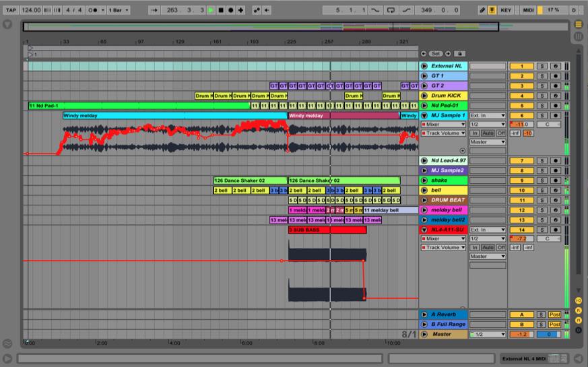Unfold the External NL track
This screenshot has height=367, width=588.
click(424, 66)
